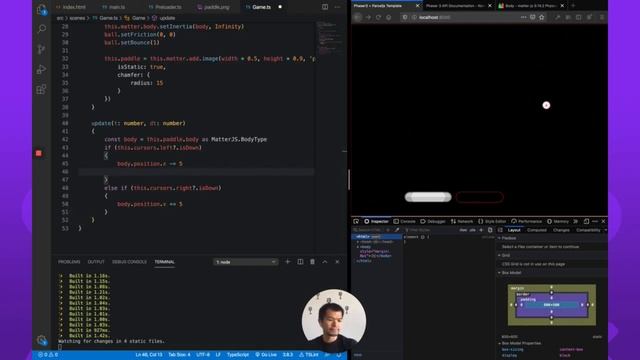Screen dimensions: 640x360
Task: Collapse the Box Model section
Action: tap(499, 273)
